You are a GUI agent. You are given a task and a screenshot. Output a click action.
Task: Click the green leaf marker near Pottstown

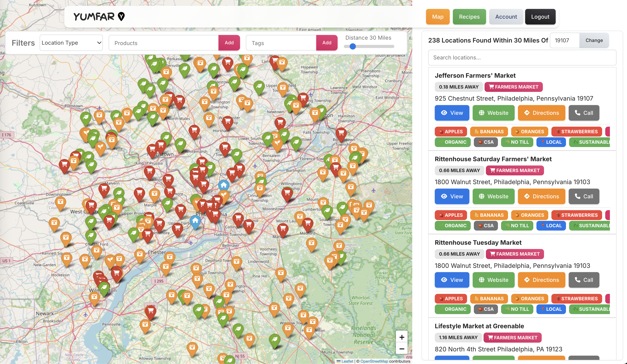click(x=86, y=117)
